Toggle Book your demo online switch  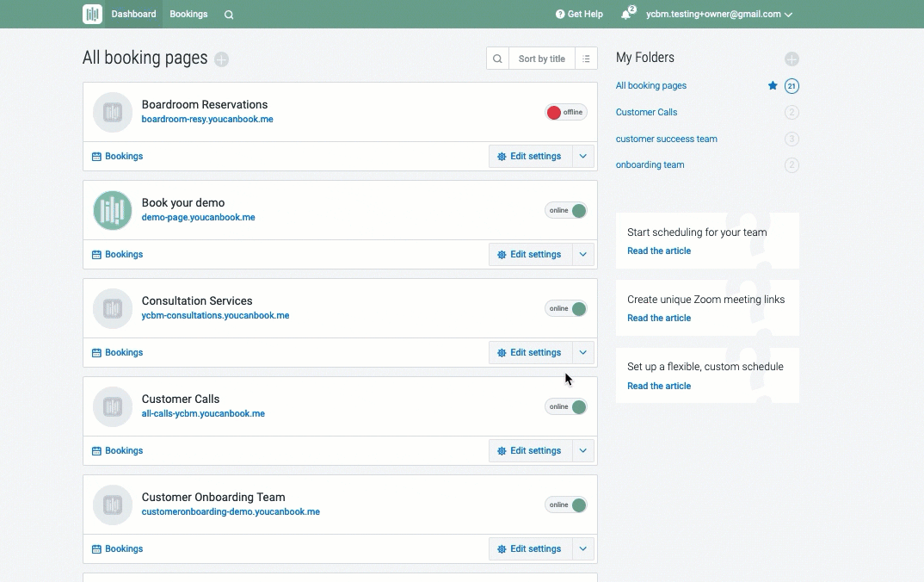pos(566,211)
